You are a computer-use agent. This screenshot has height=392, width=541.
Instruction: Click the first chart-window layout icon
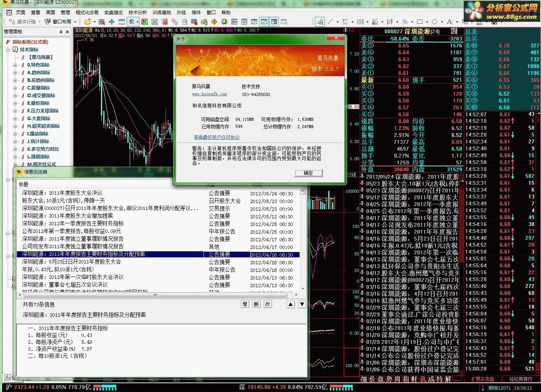pyautogui.click(x=234, y=22)
